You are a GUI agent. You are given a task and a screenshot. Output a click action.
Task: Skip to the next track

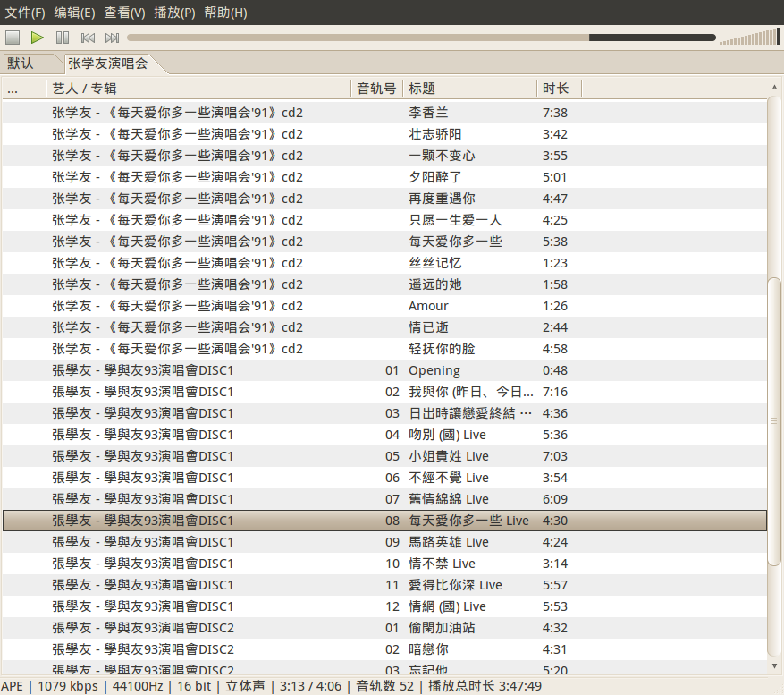click(x=112, y=38)
